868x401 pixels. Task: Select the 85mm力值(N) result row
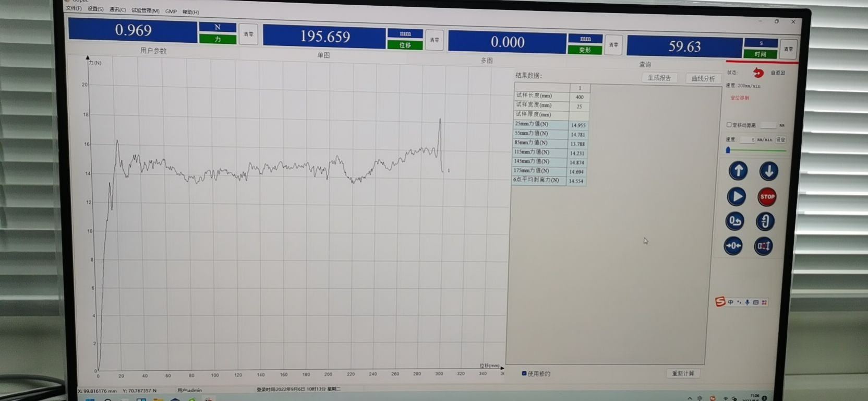550,143
